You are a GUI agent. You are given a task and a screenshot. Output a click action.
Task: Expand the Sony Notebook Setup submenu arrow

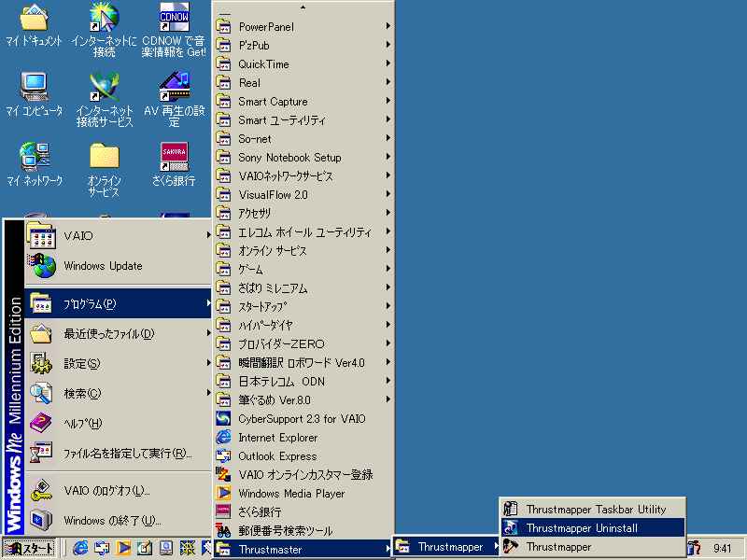point(388,157)
